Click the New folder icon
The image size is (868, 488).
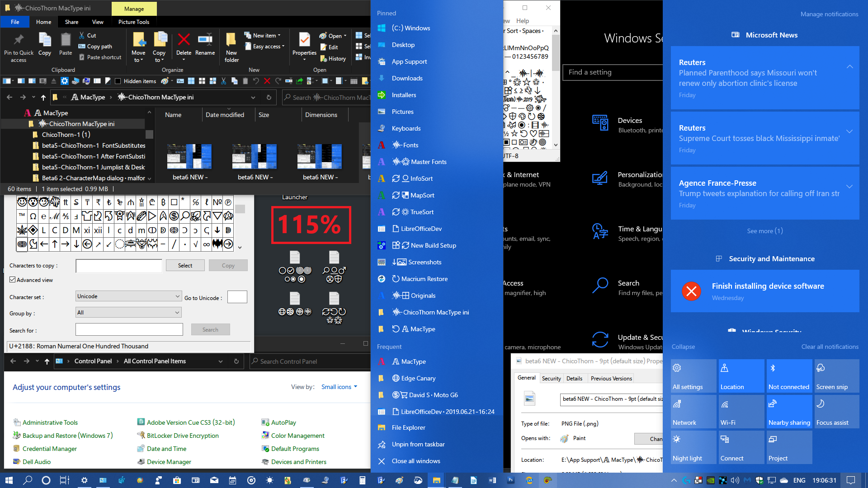click(x=231, y=40)
